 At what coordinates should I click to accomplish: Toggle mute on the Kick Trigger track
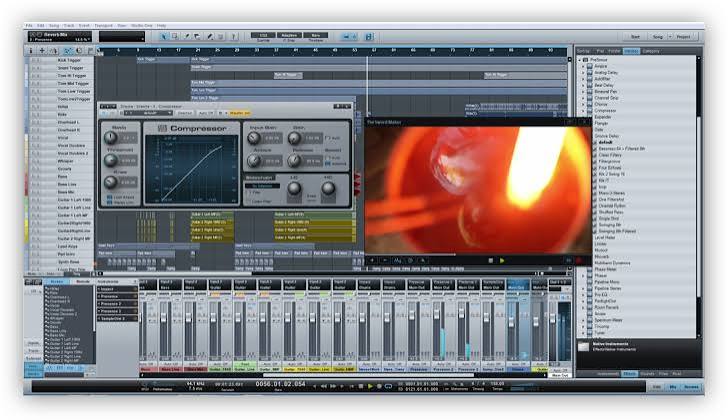click(34, 60)
